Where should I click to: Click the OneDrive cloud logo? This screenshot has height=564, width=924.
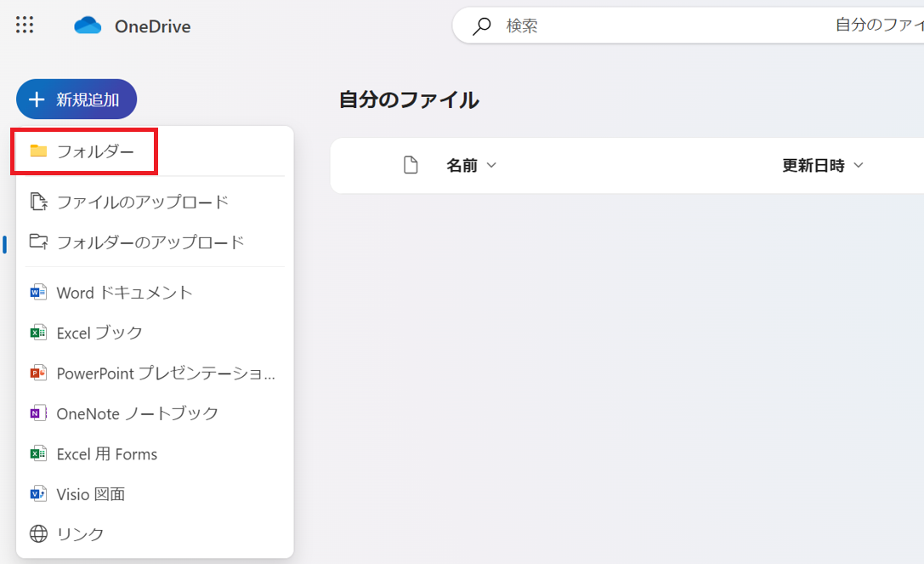click(x=88, y=26)
